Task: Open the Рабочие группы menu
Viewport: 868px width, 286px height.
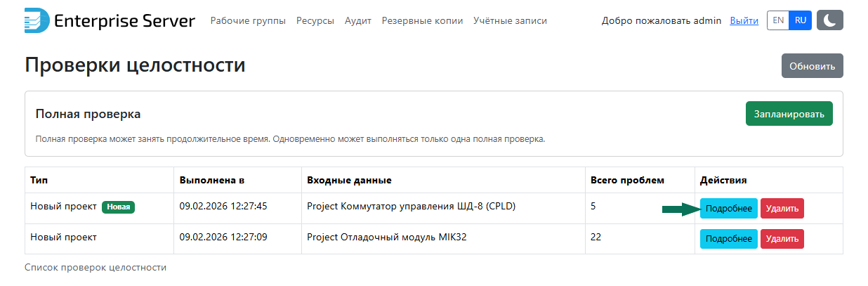Action: point(248,21)
